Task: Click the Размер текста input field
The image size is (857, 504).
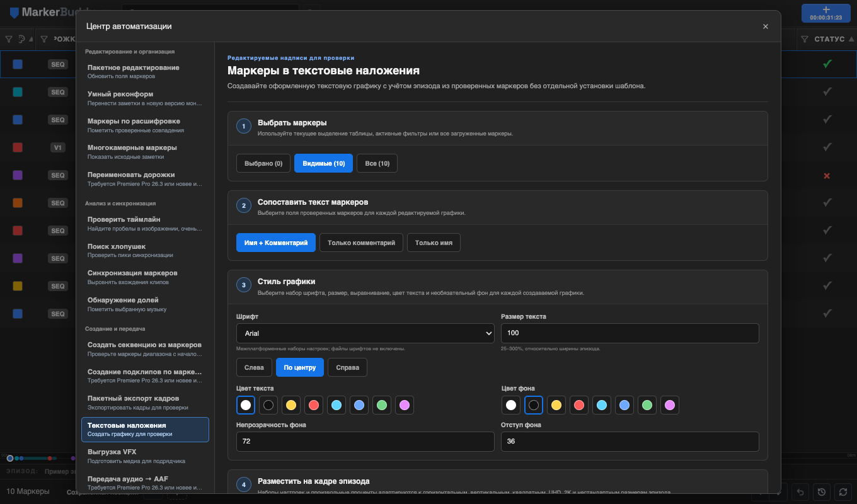Action: tap(630, 333)
